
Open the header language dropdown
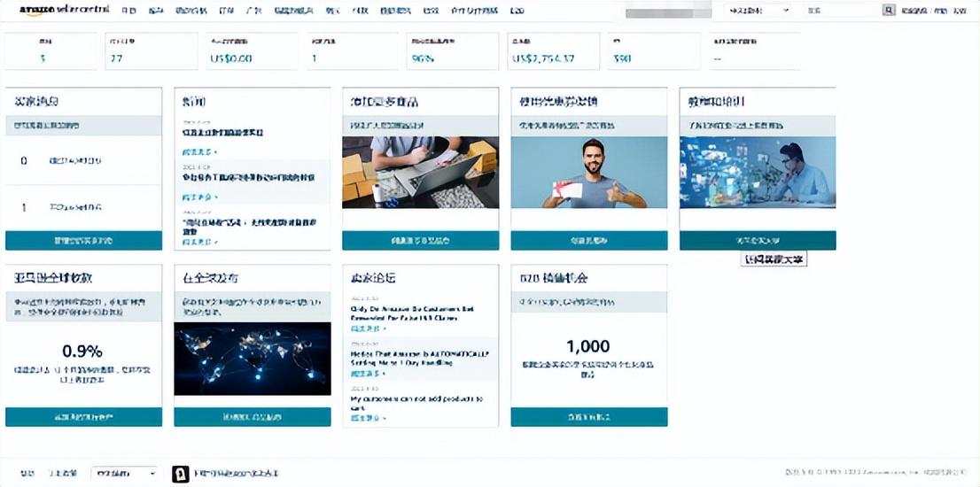coord(758,10)
